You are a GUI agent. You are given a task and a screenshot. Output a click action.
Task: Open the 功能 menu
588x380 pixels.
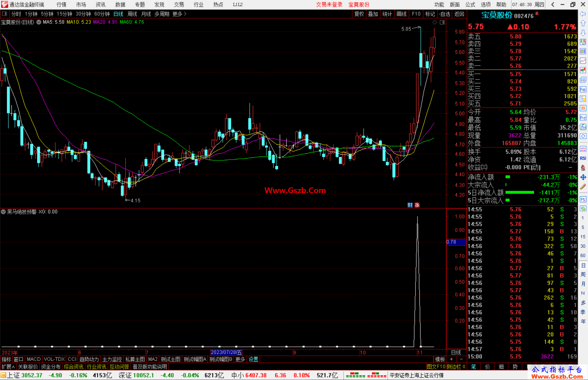439,4
